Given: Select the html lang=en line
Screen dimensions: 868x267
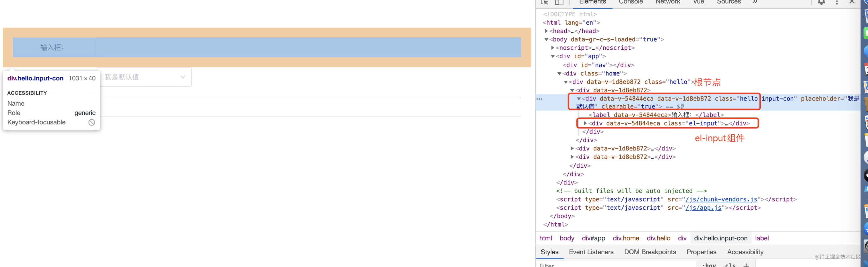Looking at the screenshot, I should [x=571, y=23].
